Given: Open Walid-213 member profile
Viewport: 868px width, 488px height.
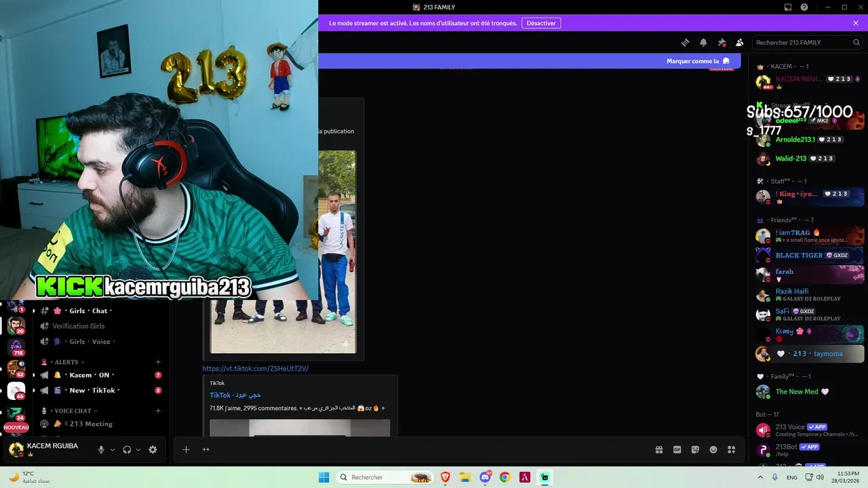Looking at the screenshot, I should (810, 159).
